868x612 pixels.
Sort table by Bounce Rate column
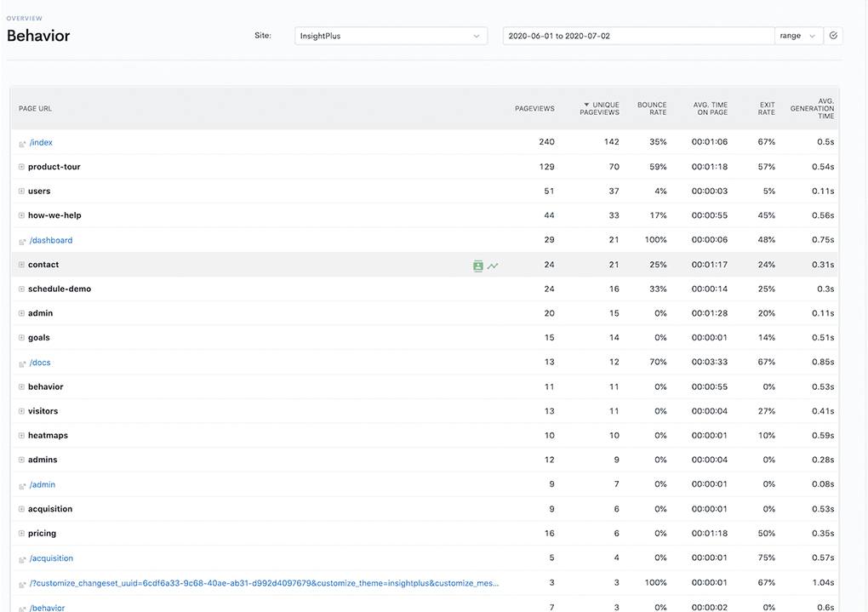click(652, 109)
